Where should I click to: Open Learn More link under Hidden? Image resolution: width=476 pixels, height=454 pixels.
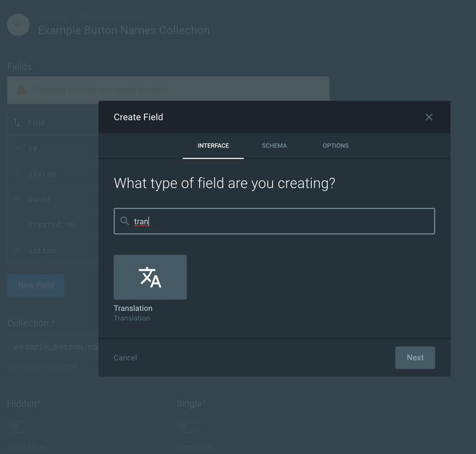click(x=25, y=447)
